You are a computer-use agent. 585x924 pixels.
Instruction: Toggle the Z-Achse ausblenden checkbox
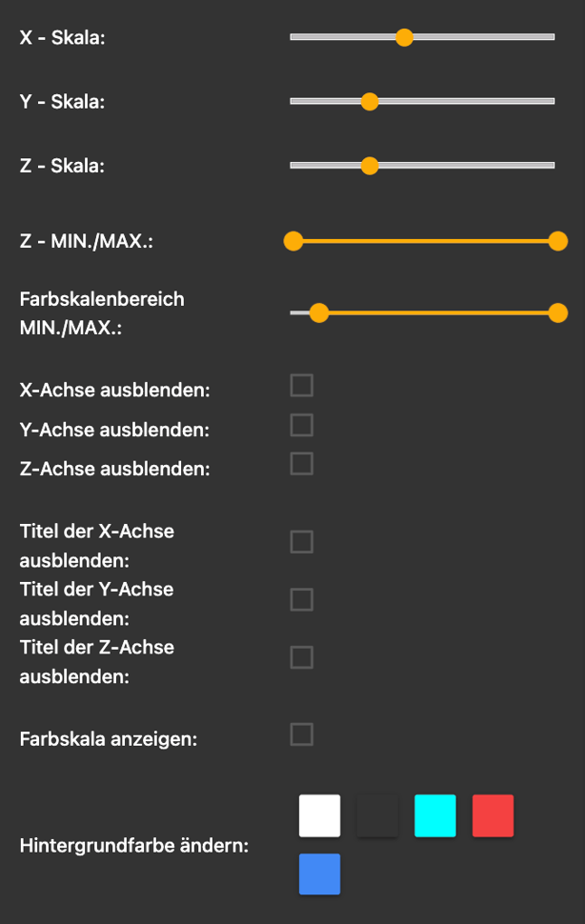coord(301,464)
